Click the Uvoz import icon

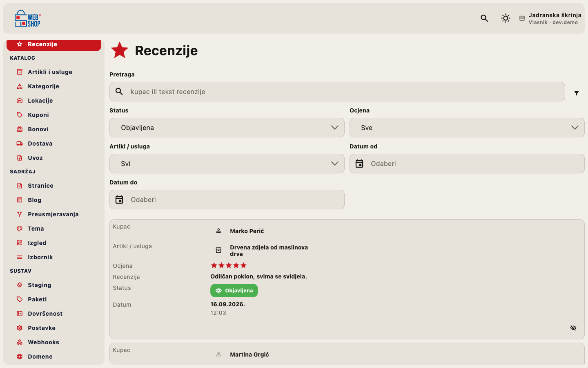point(20,158)
